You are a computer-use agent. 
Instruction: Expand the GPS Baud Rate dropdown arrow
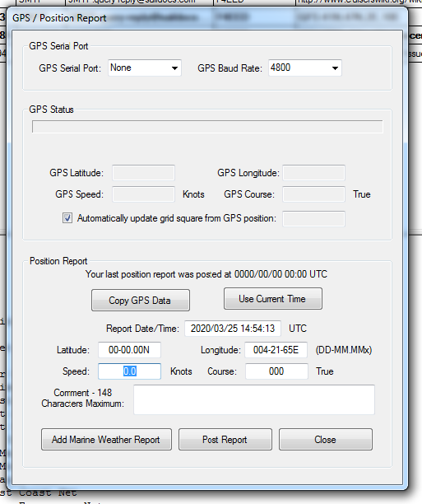coord(335,68)
